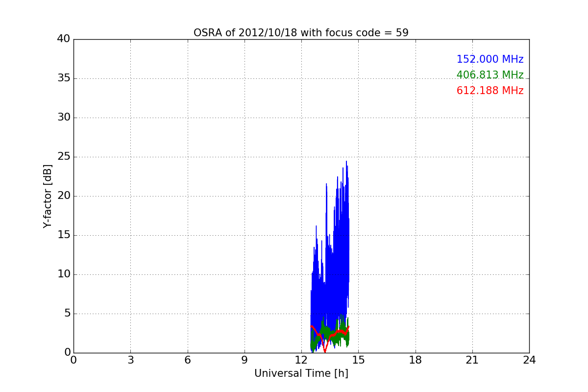Click x-axis tick label 9
This screenshot has height=392, width=588.
pos(245,360)
